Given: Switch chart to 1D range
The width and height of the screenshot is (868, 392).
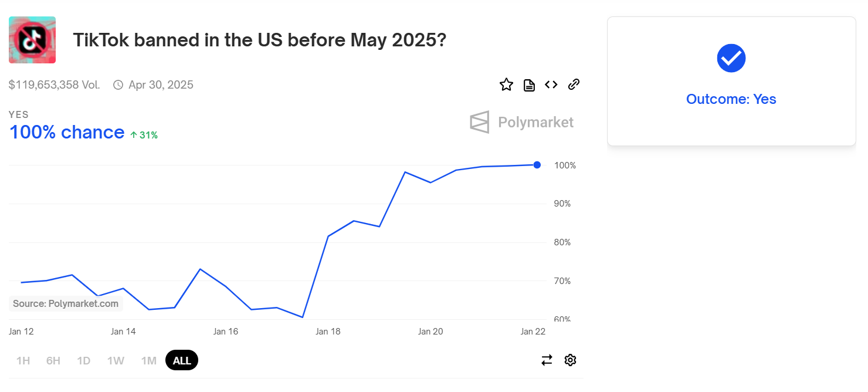Looking at the screenshot, I should (x=84, y=360).
